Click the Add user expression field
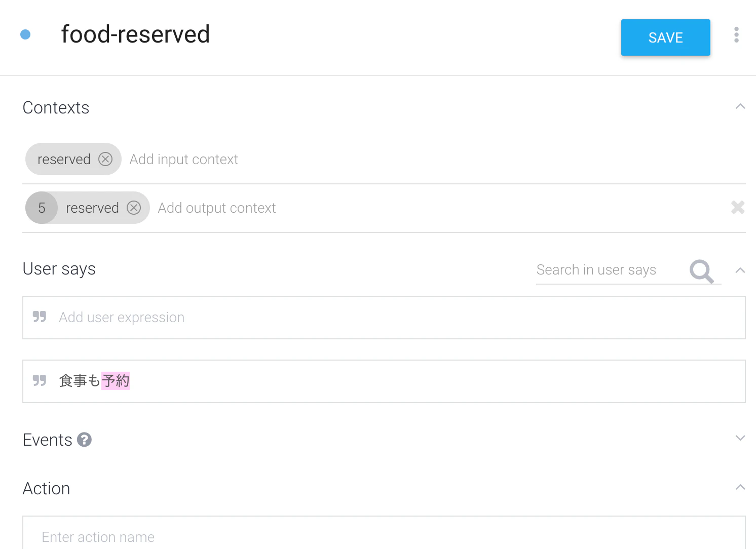The image size is (756, 549). [384, 318]
